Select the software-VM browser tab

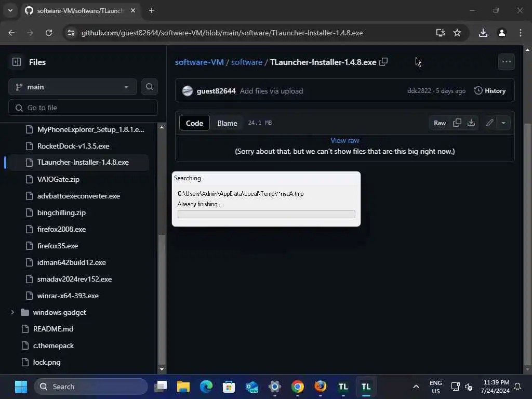pyautogui.click(x=81, y=10)
